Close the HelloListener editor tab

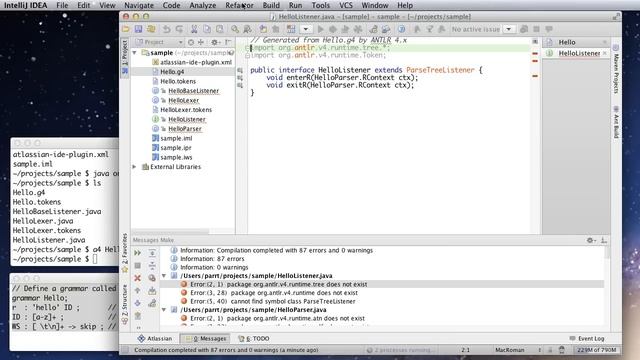point(604,53)
